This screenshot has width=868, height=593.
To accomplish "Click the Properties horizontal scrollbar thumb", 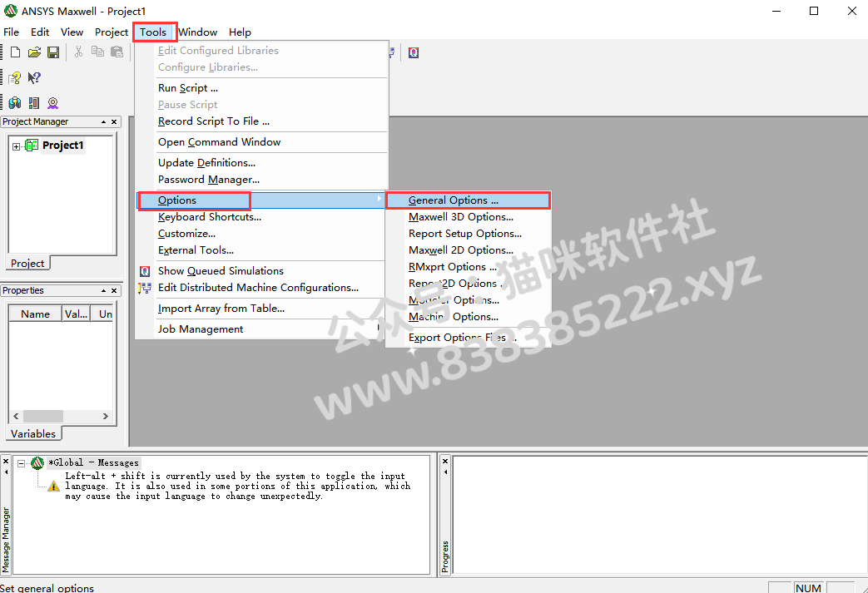I will 43,416.
